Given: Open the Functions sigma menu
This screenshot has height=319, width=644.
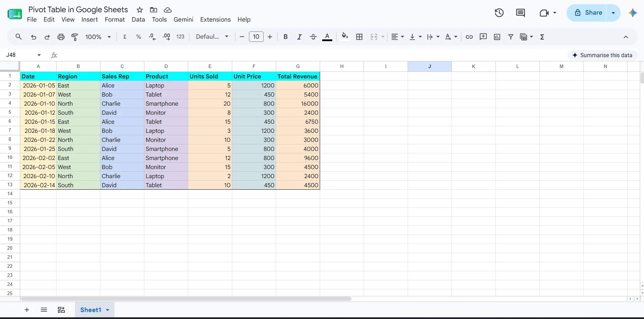Looking at the screenshot, I should [542, 37].
